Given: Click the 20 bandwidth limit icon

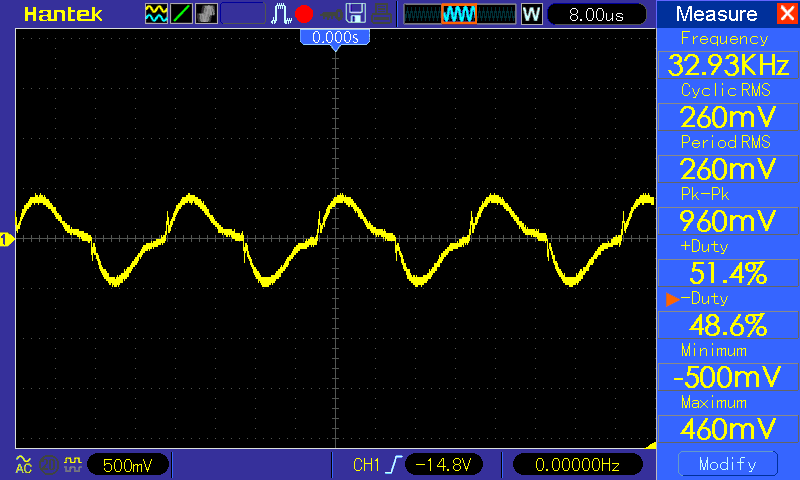Looking at the screenshot, I should pyautogui.click(x=48, y=465).
